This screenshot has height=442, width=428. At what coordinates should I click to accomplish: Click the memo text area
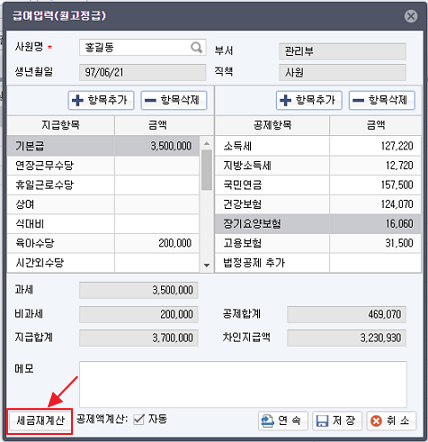point(243,384)
